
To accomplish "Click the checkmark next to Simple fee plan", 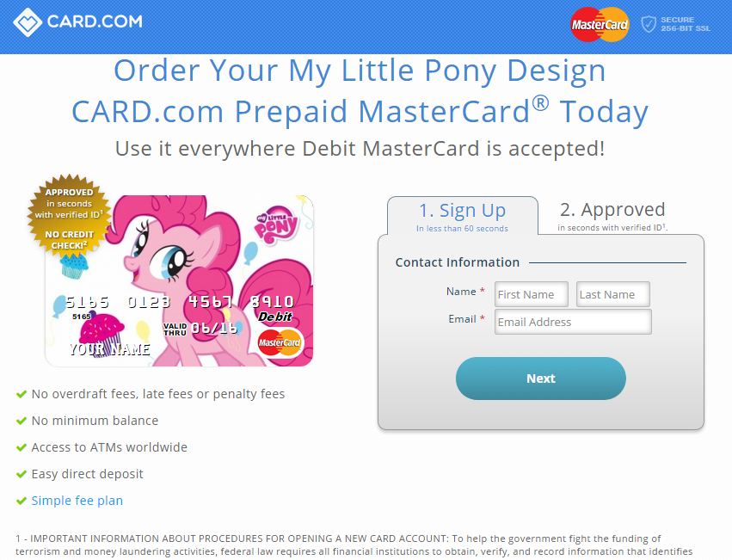I will (22, 501).
